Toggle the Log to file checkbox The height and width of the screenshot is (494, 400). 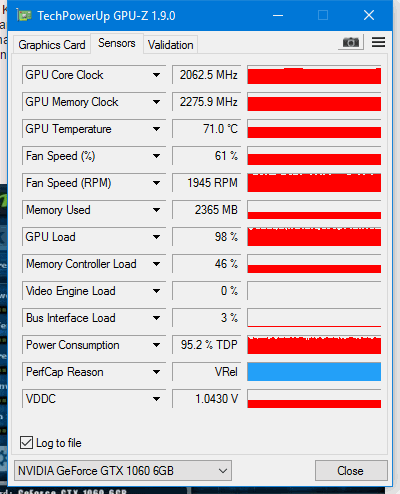(x=26, y=443)
